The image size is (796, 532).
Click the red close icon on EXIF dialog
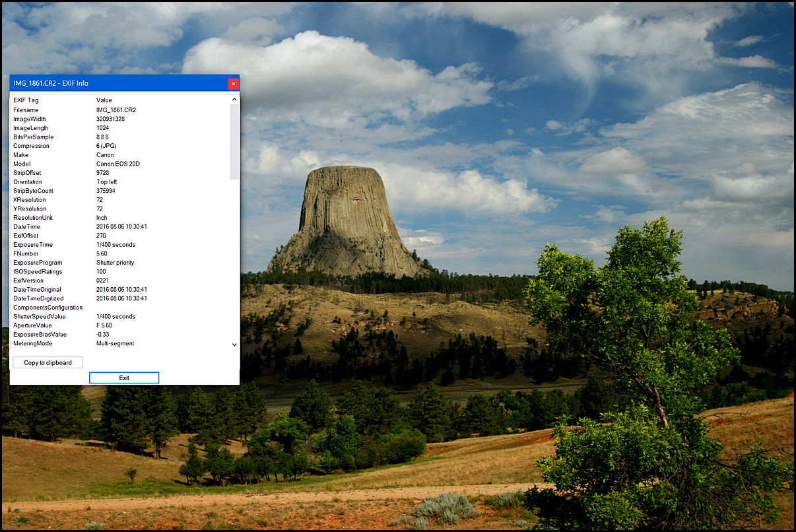233,83
